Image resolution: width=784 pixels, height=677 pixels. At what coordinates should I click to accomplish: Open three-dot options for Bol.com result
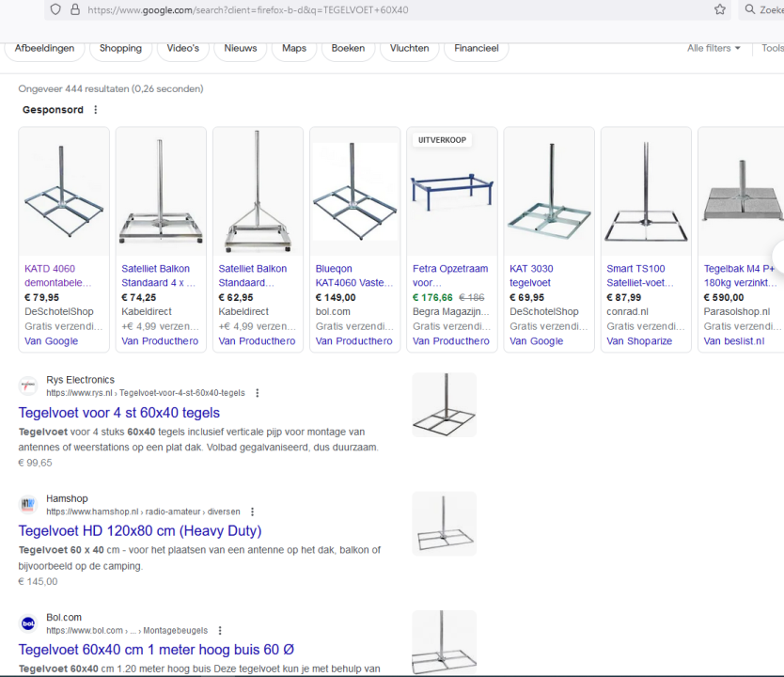pos(220,631)
